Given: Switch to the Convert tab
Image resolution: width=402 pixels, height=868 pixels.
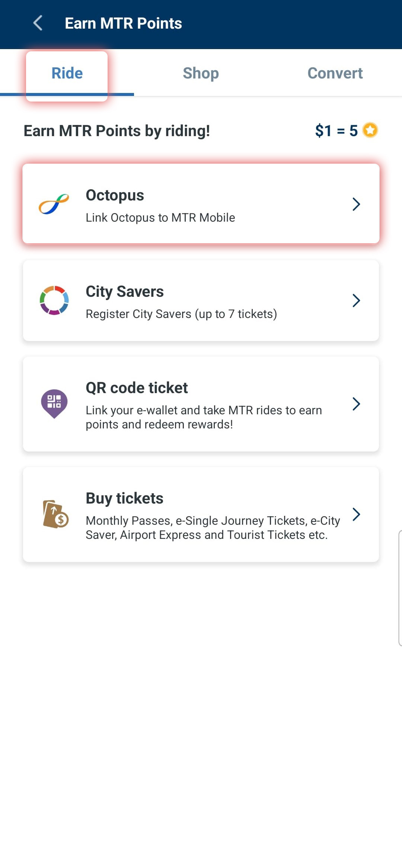Looking at the screenshot, I should pos(335,73).
